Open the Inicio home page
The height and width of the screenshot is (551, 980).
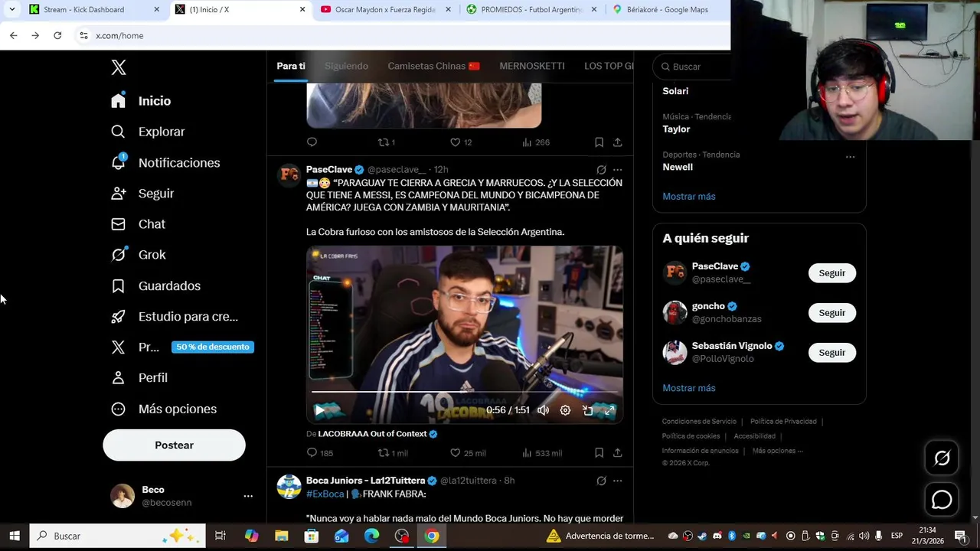(x=141, y=101)
